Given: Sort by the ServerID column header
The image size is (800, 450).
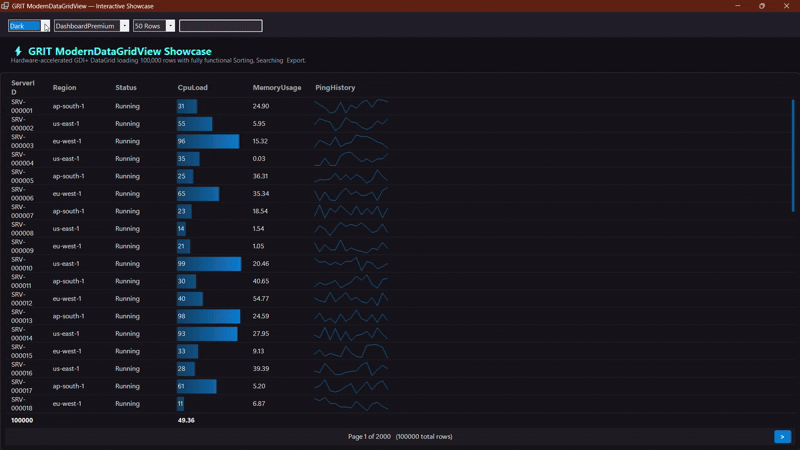Looking at the screenshot, I should point(23,87).
